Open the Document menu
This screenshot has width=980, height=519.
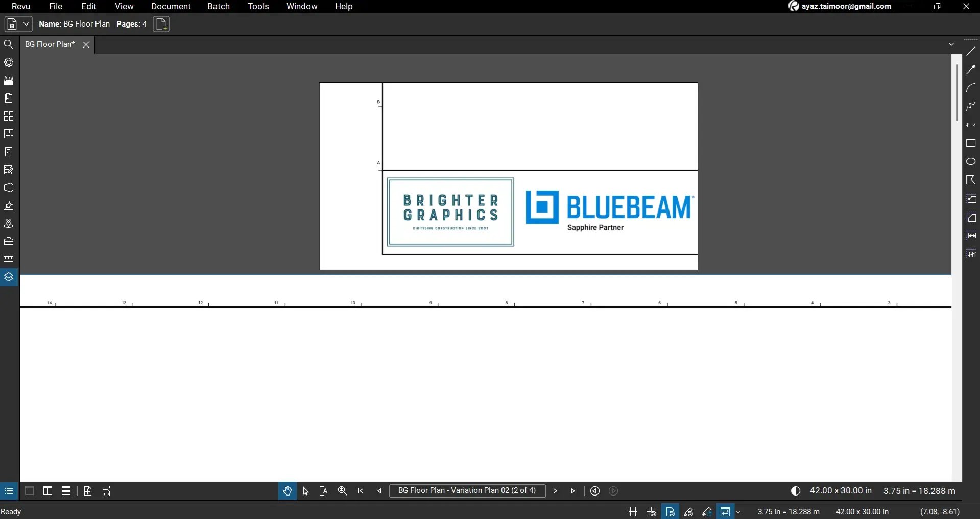(x=171, y=6)
